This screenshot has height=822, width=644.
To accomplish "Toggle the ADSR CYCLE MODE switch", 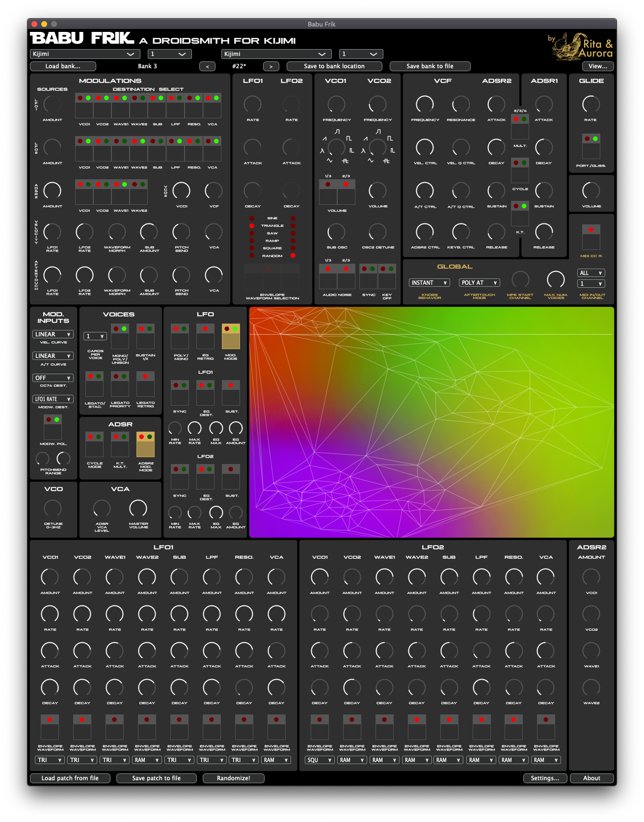I will pyautogui.click(x=95, y=444).
